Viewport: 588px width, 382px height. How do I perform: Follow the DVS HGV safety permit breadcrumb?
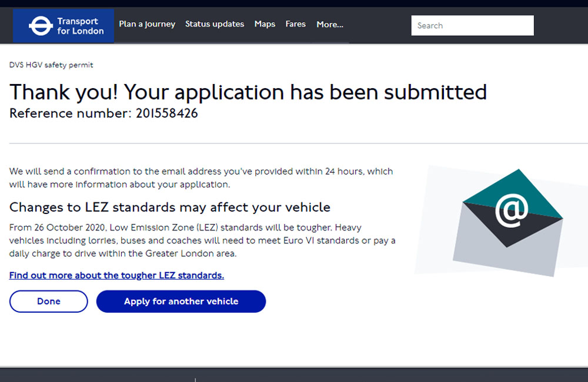pyautogui.click(x=51, y=65)
